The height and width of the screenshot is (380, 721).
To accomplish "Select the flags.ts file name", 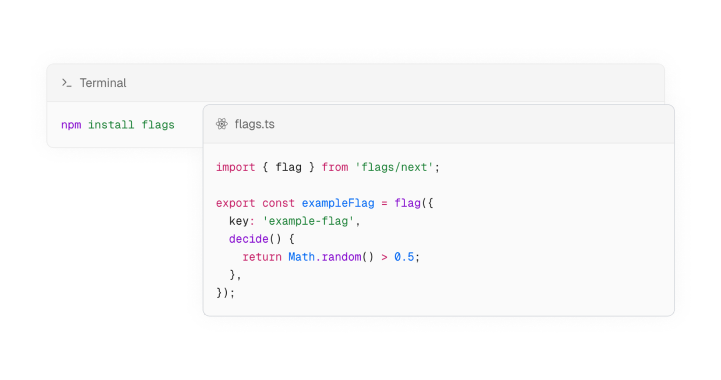I will (x=254, y=124).
